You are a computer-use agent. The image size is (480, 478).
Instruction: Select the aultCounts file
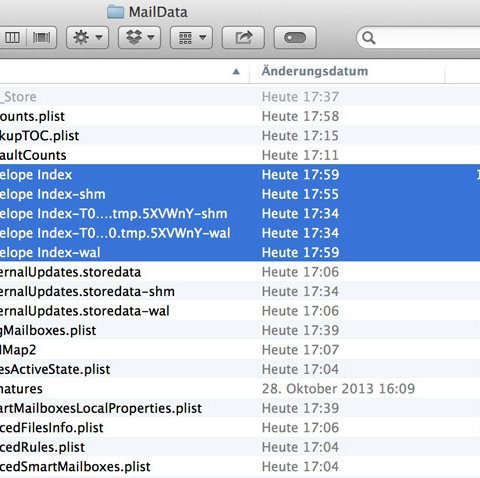pos(240,155)
